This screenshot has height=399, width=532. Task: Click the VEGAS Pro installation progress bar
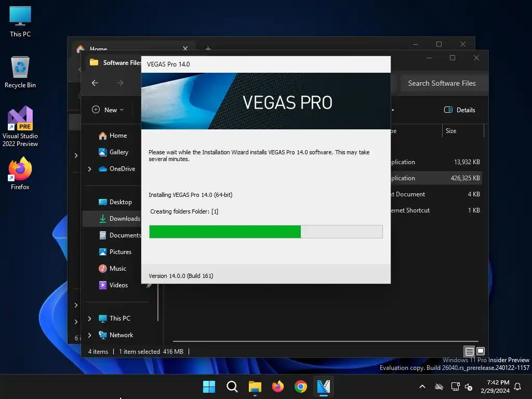tap(265, 232)
